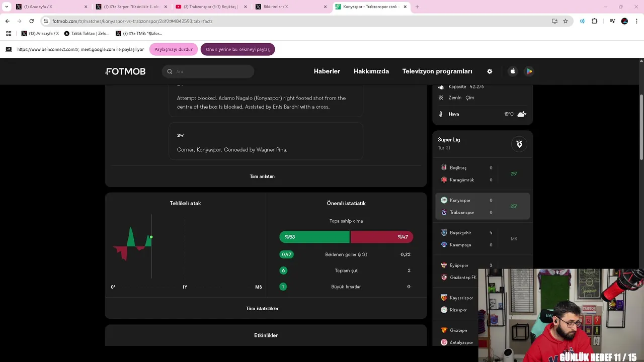Click the FotMob logo
This screenshot has width=644, height=362.
pyautogui.click(x=126, y=71)
